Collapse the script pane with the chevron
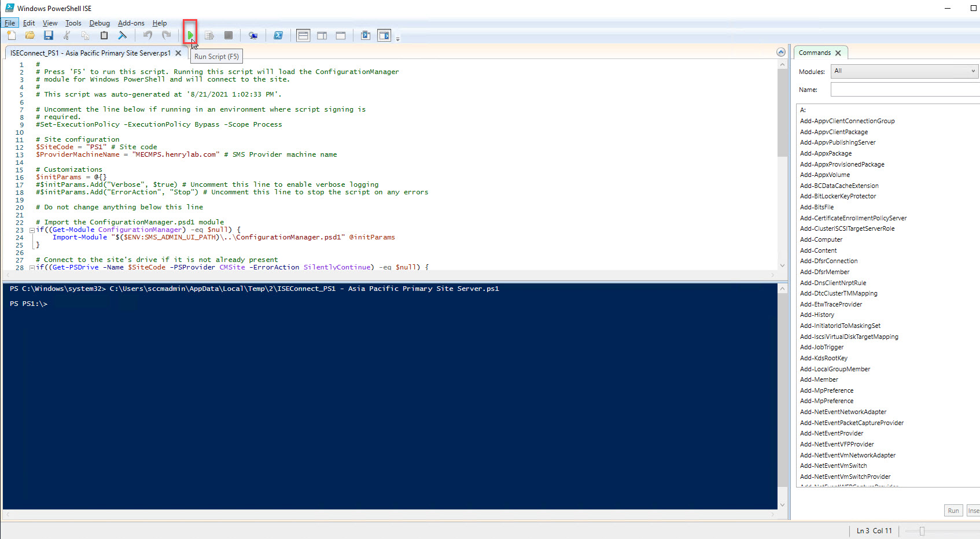Screen dimensions: 980x539 [781, 52]
